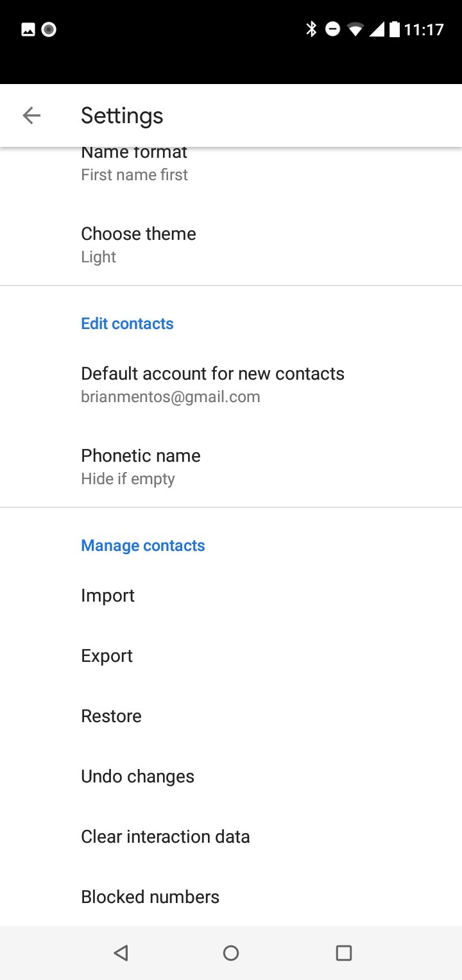
Task: Tap Undo changes
Action: [x=137, y=777]
